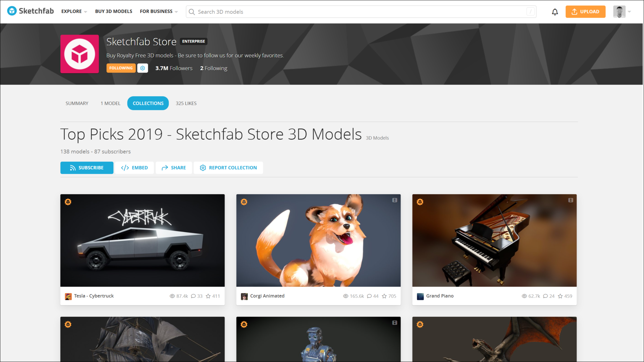The height and width of the screenshot is (362, 644).
Task: Open the notifications bell
Action: pos(555,12)
